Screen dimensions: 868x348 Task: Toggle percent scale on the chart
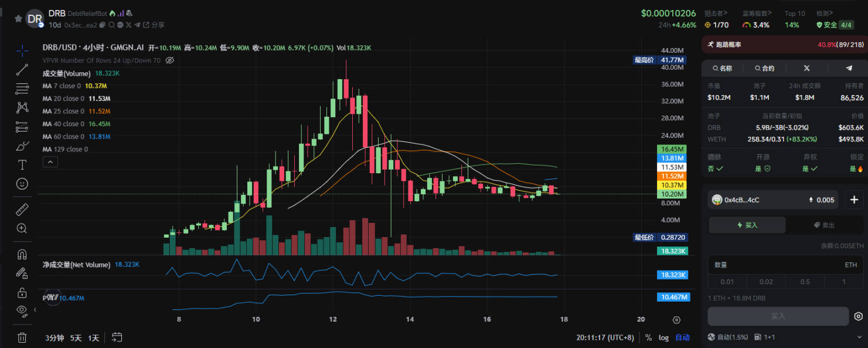tap(648, 337)
